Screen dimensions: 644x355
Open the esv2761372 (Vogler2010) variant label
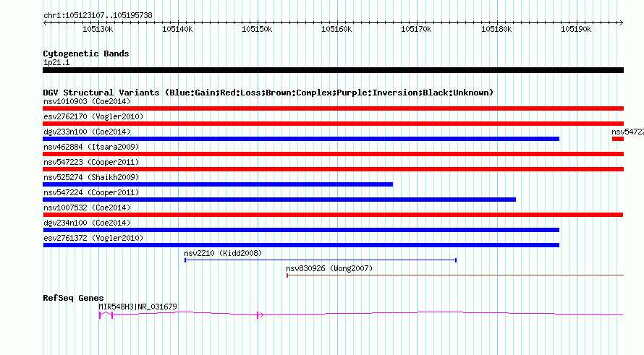93,238
